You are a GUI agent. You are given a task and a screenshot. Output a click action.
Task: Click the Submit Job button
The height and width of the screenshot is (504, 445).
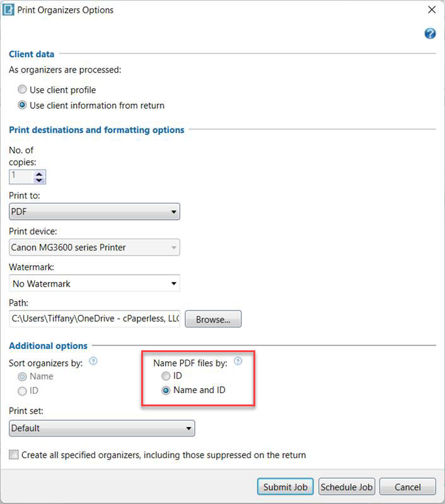coord(285,486)
